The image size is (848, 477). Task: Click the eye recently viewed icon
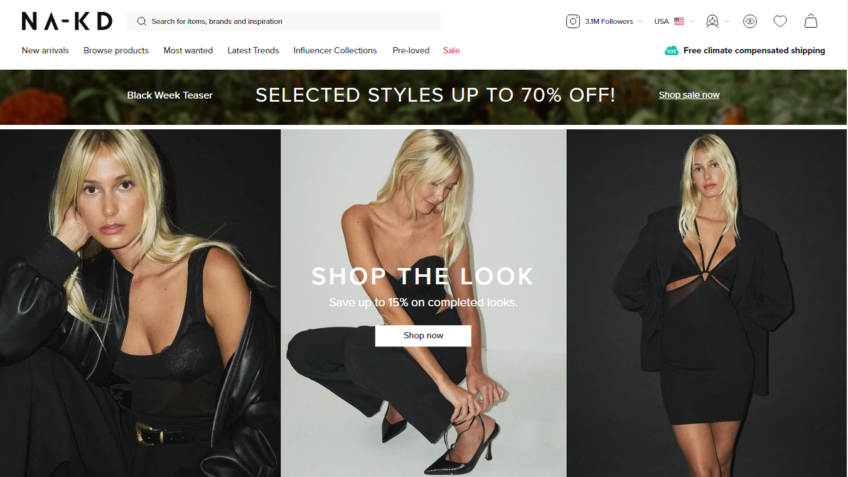point(750,21)
